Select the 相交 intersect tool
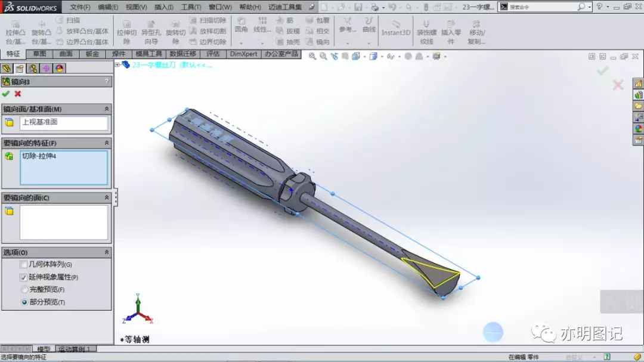Screen dimensions: 644x362 point(317,31)
